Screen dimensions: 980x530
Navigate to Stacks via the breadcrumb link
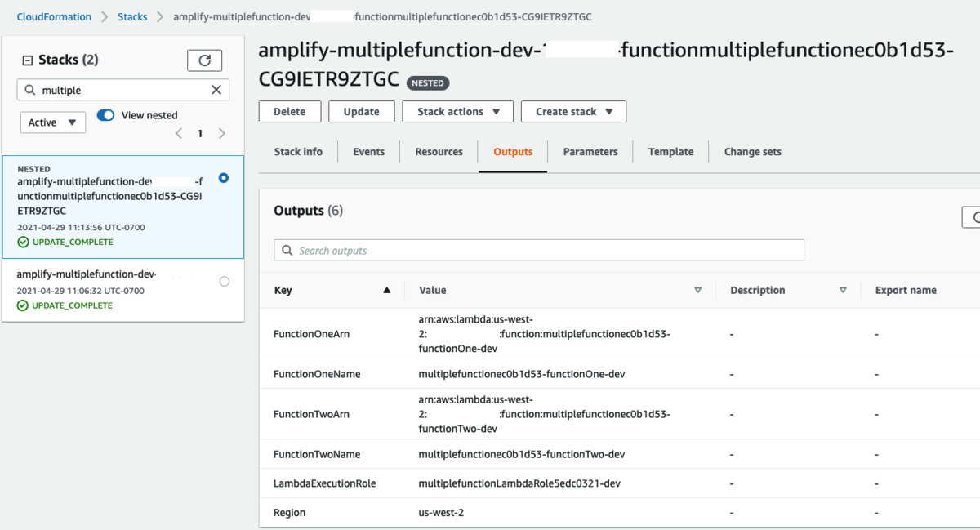tap(132, 16)
